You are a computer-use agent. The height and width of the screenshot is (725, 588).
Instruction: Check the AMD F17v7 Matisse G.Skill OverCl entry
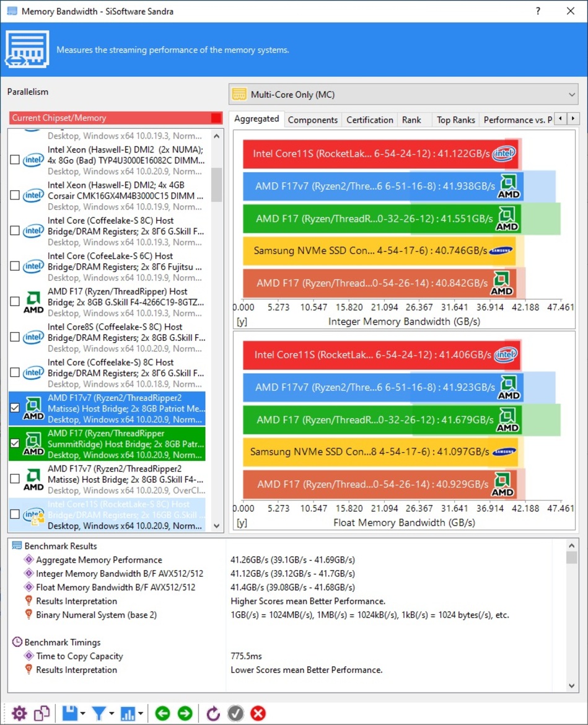(15, 479)
